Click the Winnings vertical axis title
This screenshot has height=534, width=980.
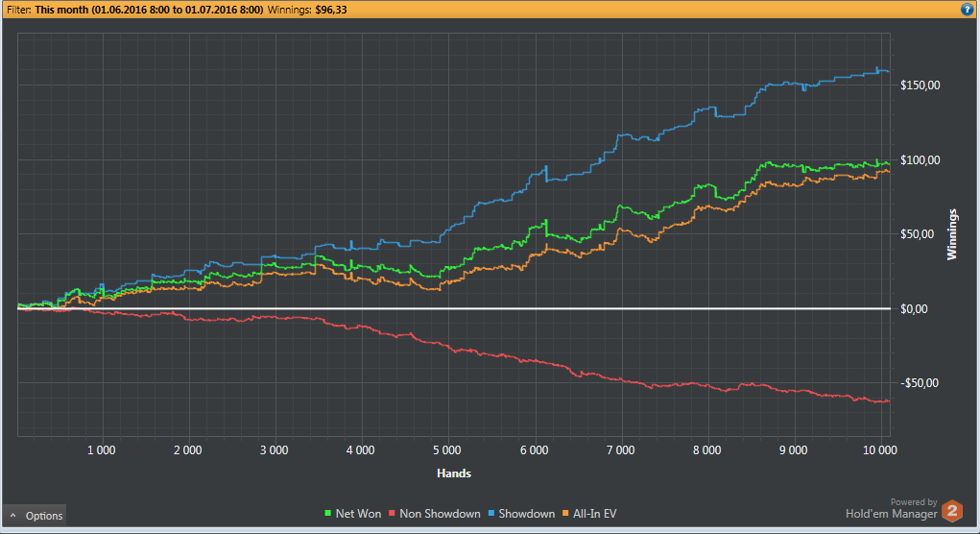(x=952, y=234)
